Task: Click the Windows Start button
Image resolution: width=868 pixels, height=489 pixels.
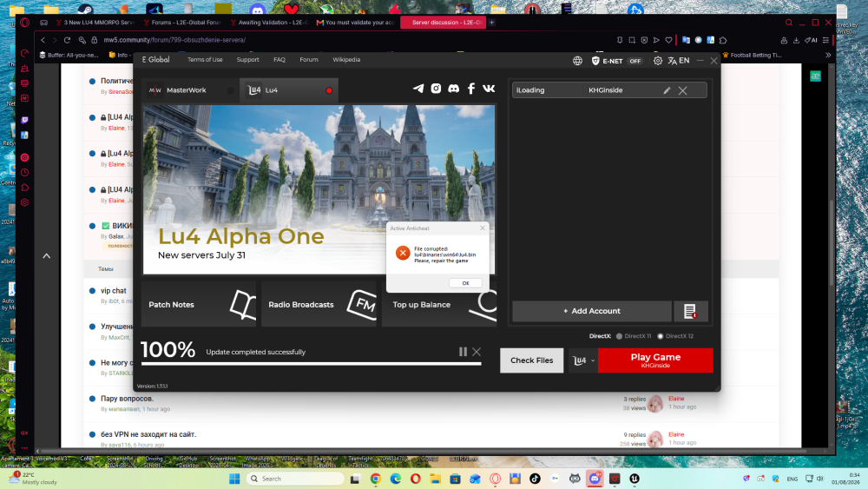Action: [234, 479]
